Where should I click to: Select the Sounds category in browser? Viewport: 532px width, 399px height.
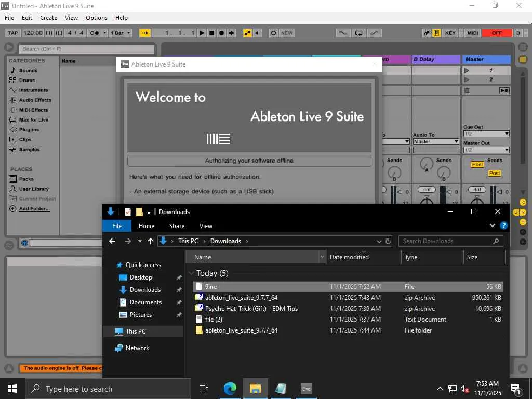28,70
